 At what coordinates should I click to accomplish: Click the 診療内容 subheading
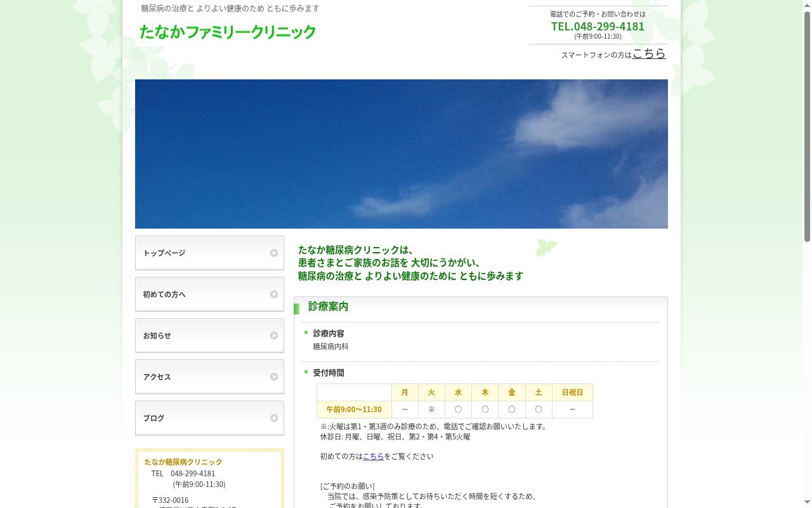pyautogui.click(x=329, y=333)
